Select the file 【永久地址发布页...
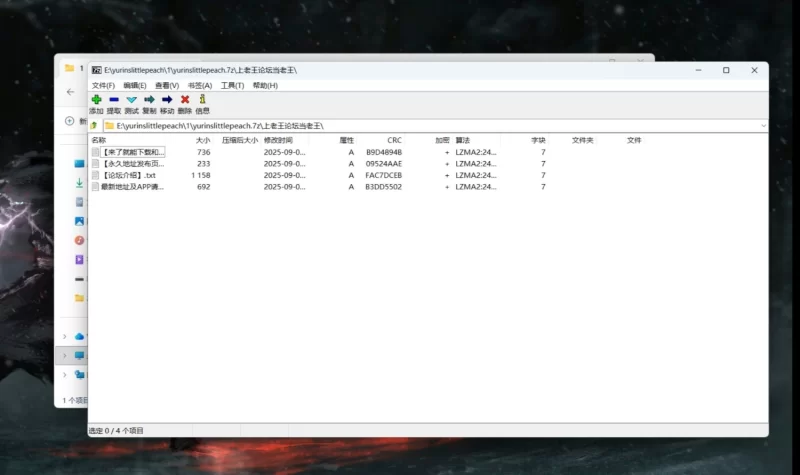 (133, 164)
